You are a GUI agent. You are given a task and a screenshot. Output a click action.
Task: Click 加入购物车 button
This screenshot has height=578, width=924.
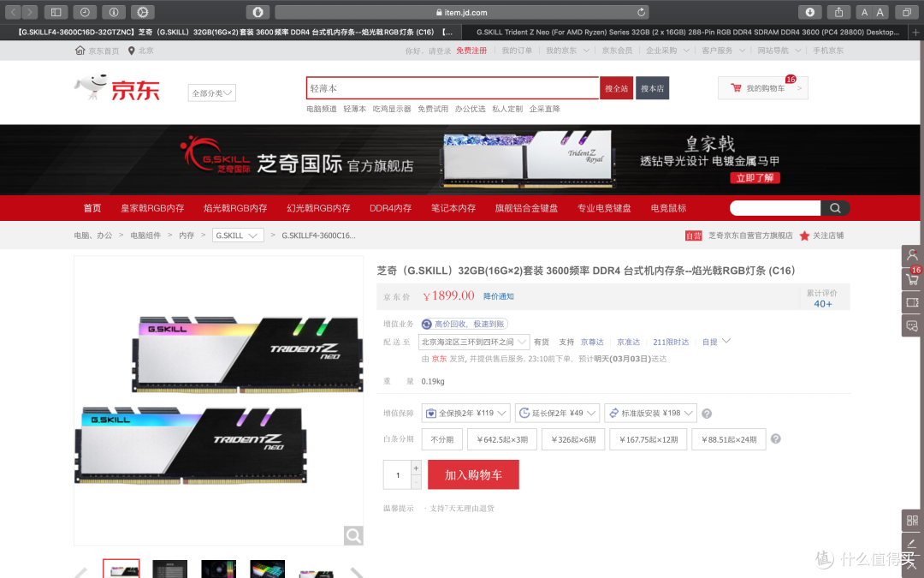tap(473, 474)
